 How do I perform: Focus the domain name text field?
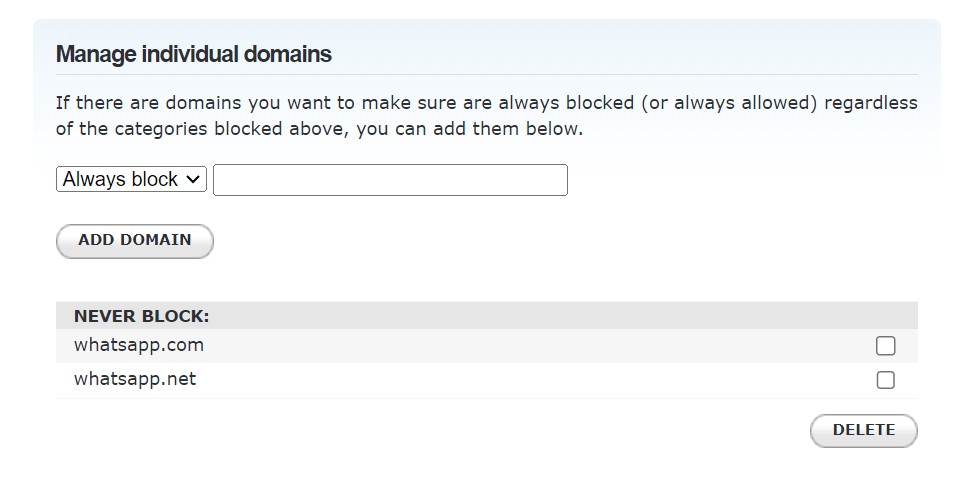390,180
